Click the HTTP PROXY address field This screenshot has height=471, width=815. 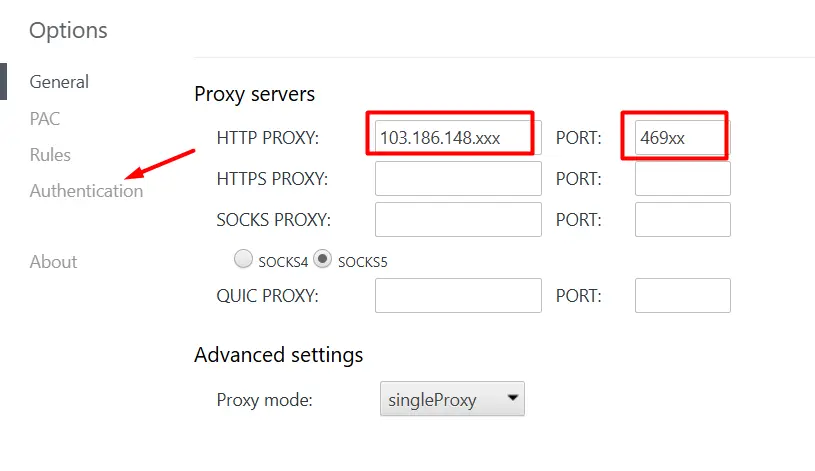click(457, 138)
